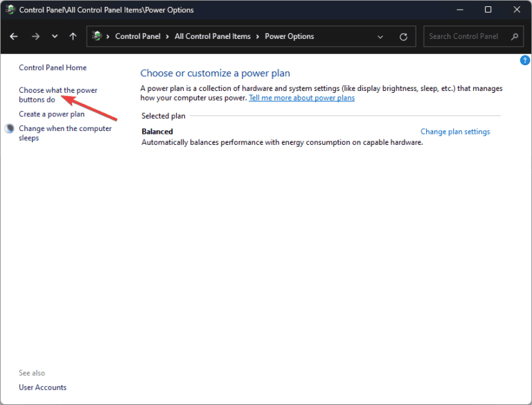
Task: Click the Power Options icon in the address bar
Action: click(x=97, y=37)
